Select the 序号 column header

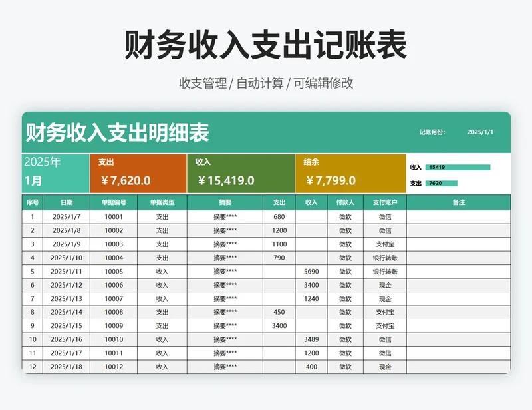(x=33, y=202)
